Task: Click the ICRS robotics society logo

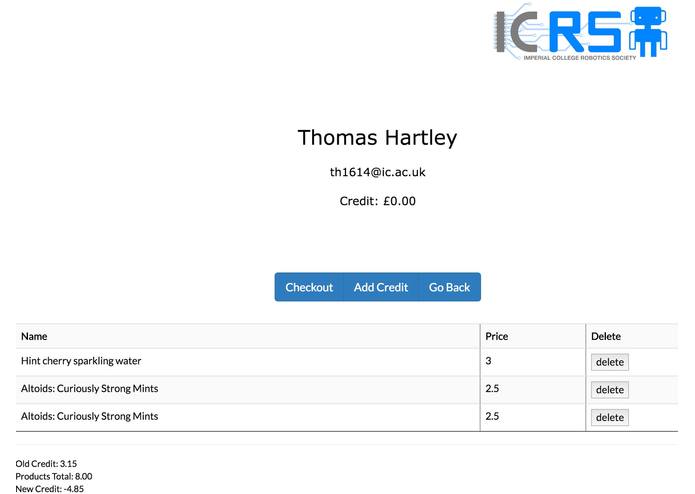Action: 580,32
